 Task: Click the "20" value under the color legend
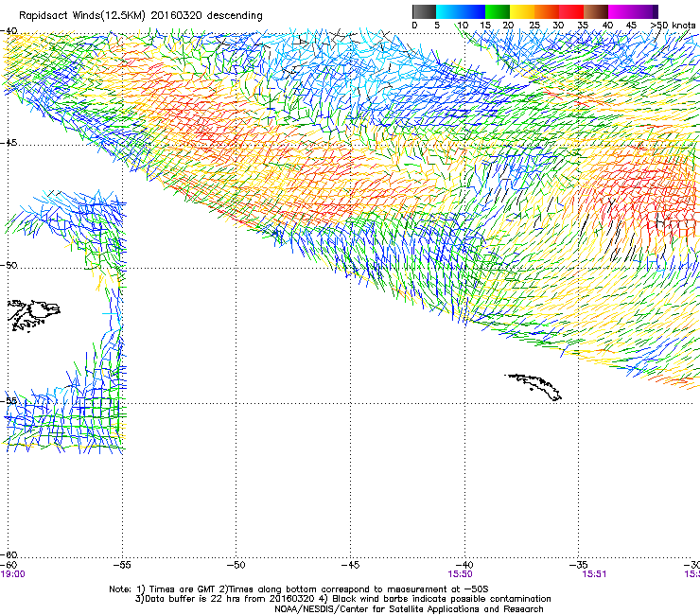point(508,26)
